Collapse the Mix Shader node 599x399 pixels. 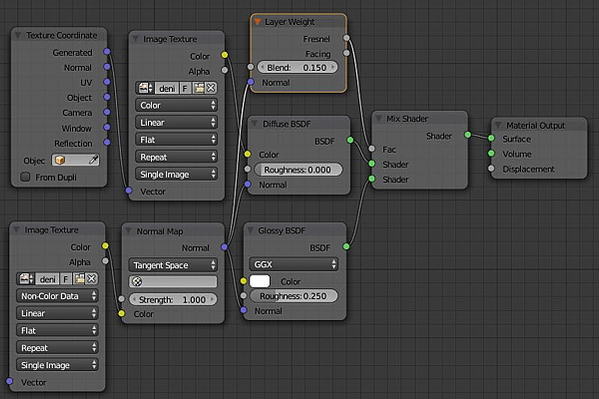379,118
